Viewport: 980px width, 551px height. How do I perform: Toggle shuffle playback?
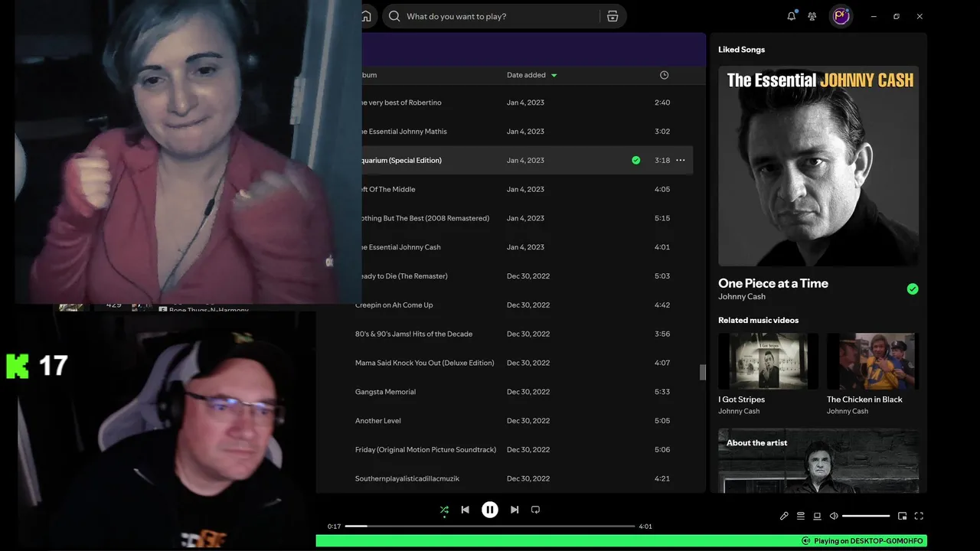pos(444,510)
